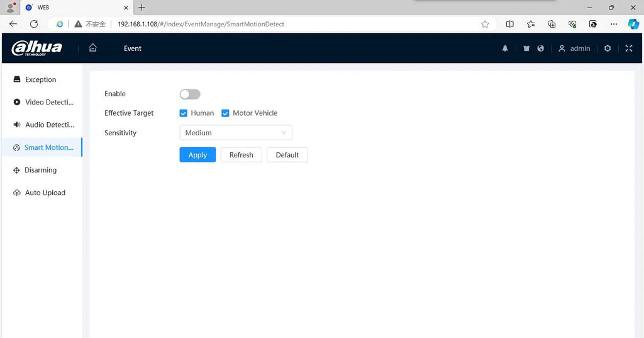The image size is (644, 338).
Task: Open Disarming sidebar item
Action: point(42,170)
